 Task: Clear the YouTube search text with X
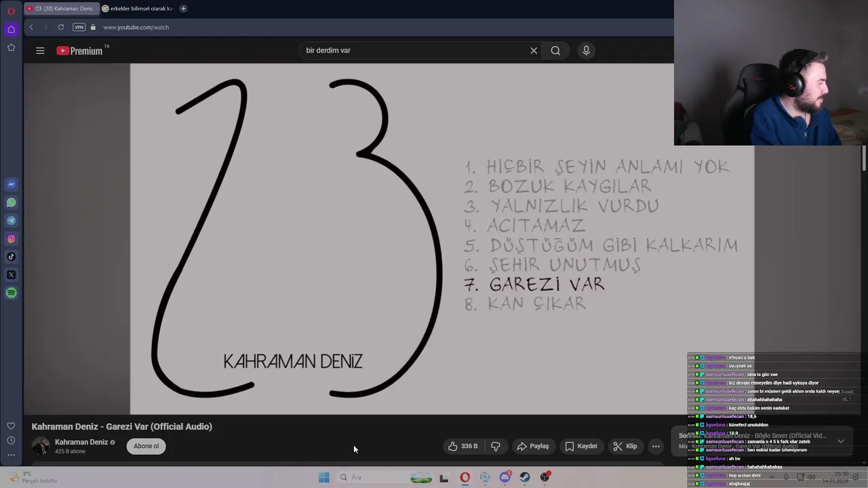(x=534, y=50)
